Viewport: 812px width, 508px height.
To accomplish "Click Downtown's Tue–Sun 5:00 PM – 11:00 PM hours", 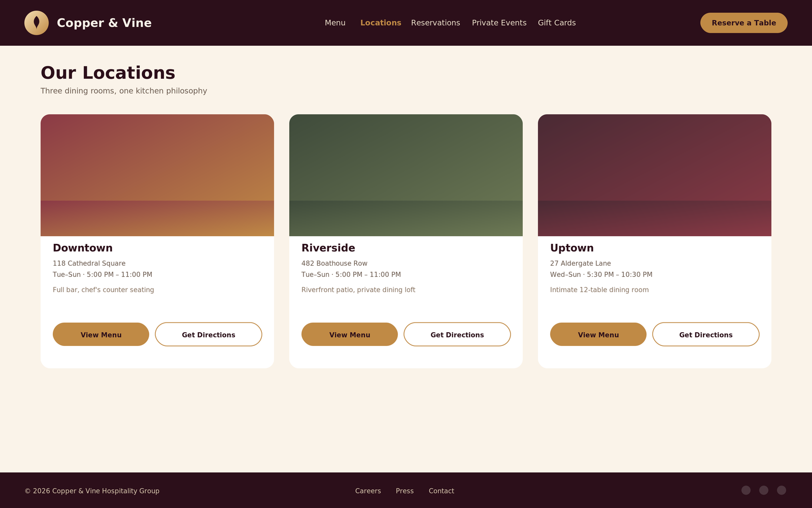I will click(103, 274).
